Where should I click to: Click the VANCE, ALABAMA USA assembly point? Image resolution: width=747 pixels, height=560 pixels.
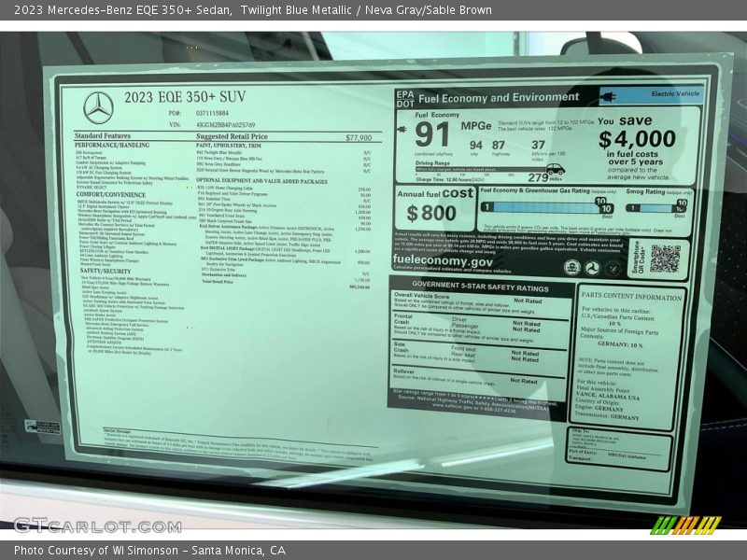[x=608, y=395]
